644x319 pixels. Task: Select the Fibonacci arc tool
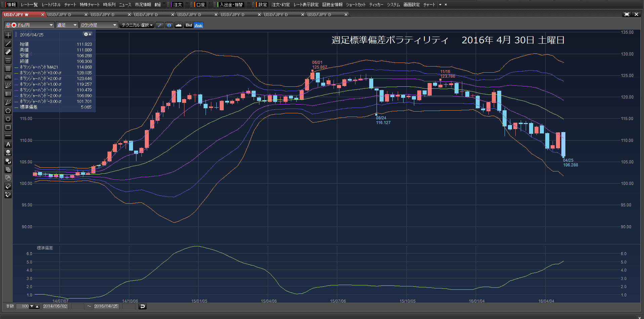[x=8, y=77]
